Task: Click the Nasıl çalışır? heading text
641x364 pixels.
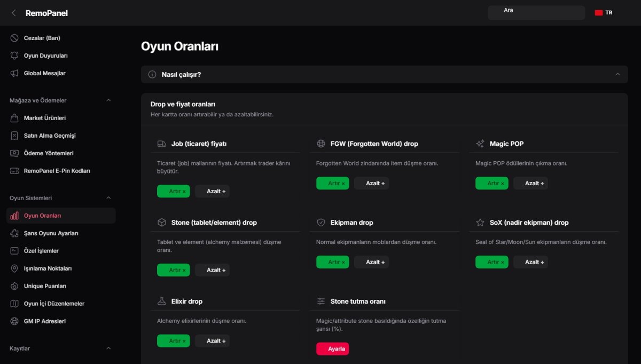Action: coord(182,75)
